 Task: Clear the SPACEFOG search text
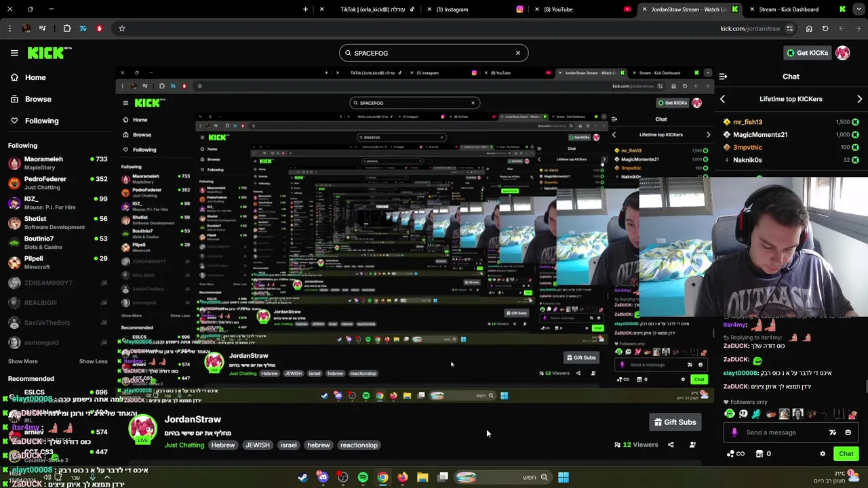[x=518, y=53]
